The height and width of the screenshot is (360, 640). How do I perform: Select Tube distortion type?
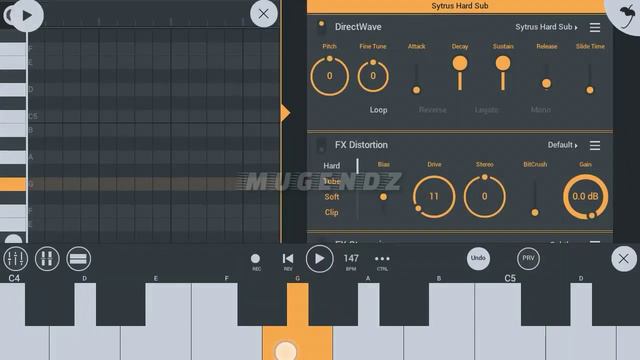[x=331, y=181]
